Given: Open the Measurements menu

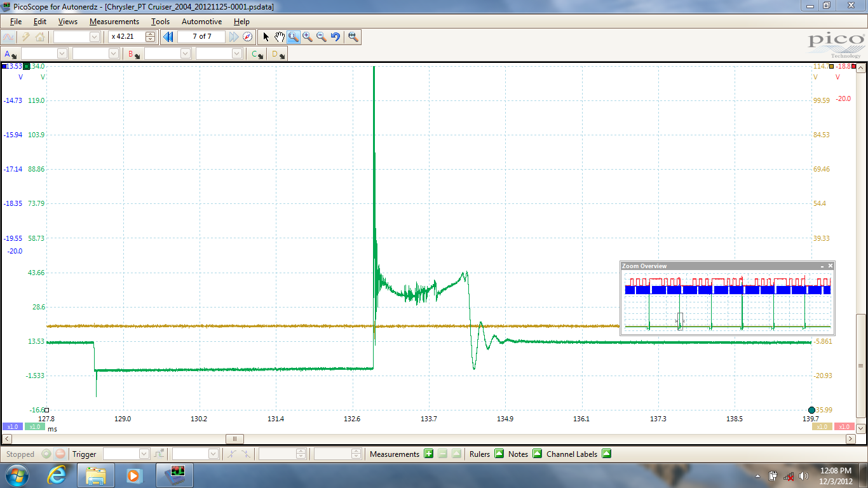Looking at the screenshot, I should (114, 21).
